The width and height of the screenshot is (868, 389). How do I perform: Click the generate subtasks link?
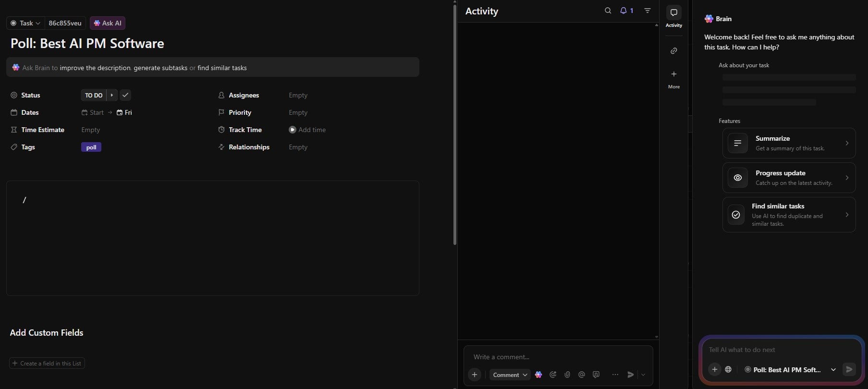pyautogui.click(x=160, y=68)
